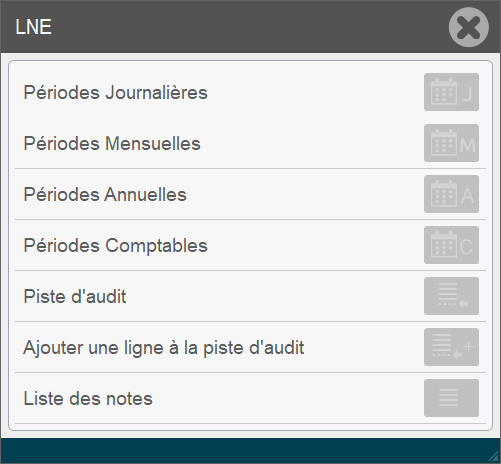
Task: Click the add audit line plus icon
Action: pyautogui.click(x=451, y=347)
